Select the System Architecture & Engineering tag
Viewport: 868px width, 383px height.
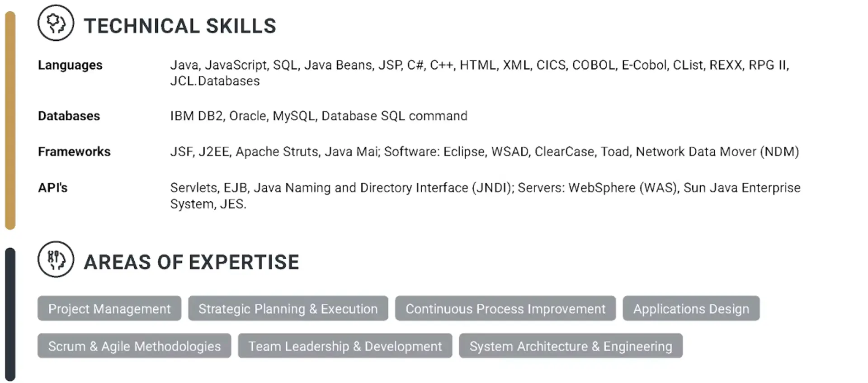(571, 346)
